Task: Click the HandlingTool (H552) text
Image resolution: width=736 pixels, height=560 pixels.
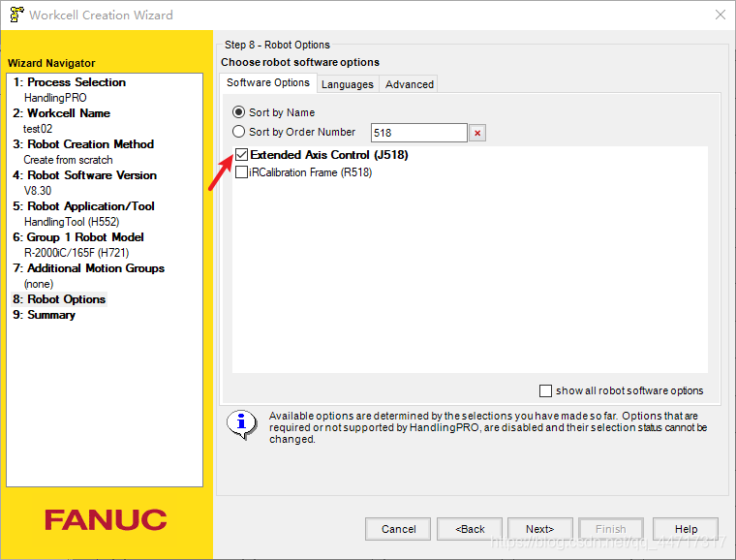Action: [72, 222]
